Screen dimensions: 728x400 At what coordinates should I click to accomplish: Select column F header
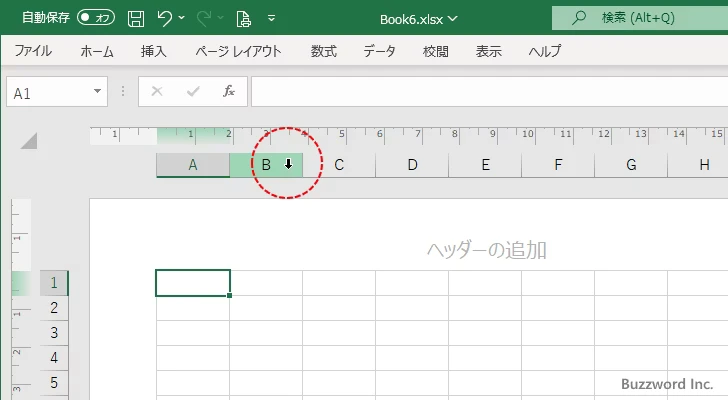click(558, 165)
